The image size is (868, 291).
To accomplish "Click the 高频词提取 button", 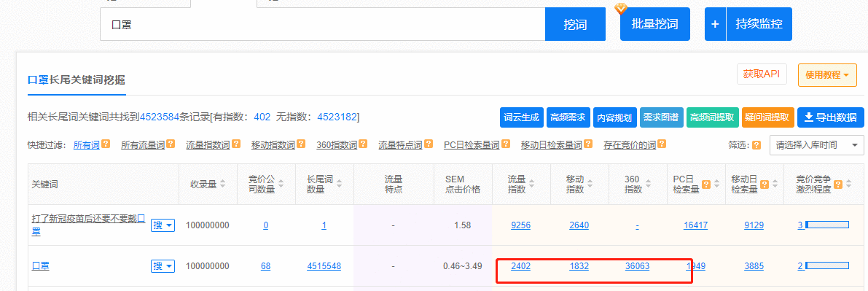I will (713, 117).
